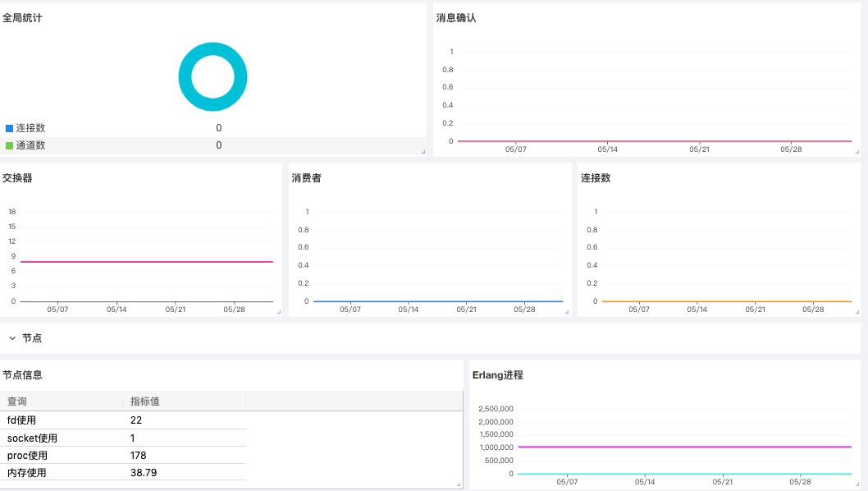This screenshot has height=491, width=868.
Task: Click the pink line in 交换器 chart
Action: point(147,262)
